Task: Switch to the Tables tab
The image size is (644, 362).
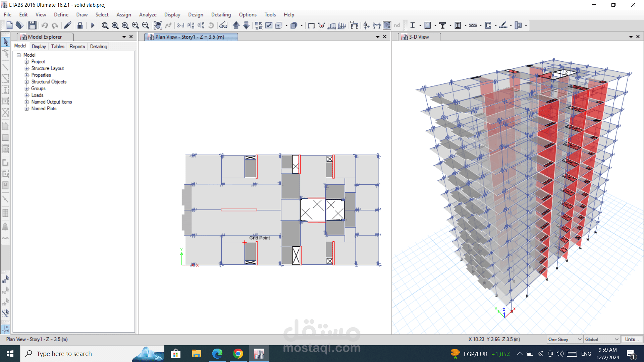Action: pyautogui.click(x=58, y=47)
